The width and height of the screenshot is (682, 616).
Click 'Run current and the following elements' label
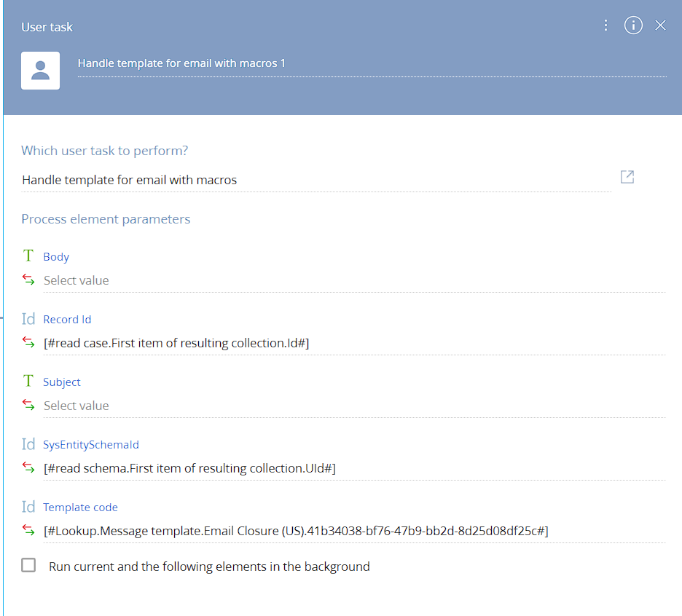click(x=209, y=566)
